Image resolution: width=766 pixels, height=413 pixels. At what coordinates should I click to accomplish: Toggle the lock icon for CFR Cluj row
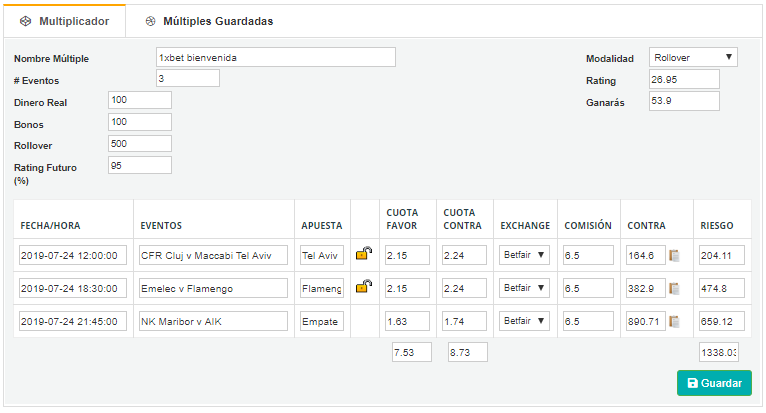(x=363, y=253)
